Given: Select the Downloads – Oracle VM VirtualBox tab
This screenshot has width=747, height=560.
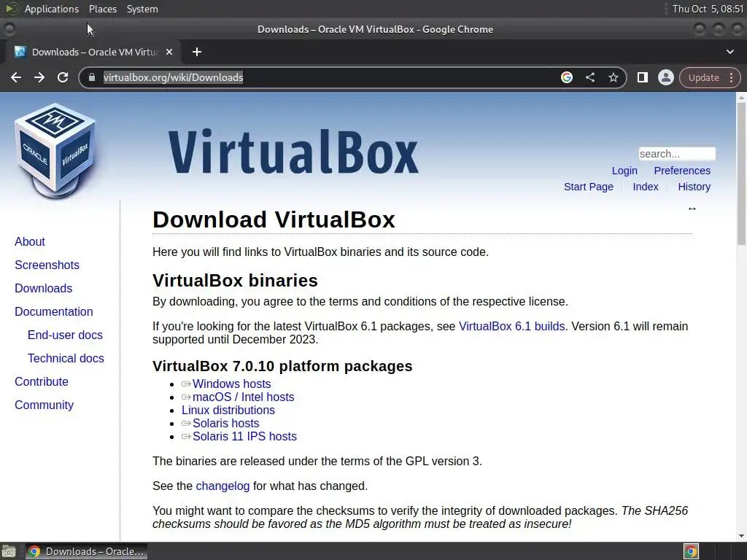Looking at the screenshot, I should 93,52.
